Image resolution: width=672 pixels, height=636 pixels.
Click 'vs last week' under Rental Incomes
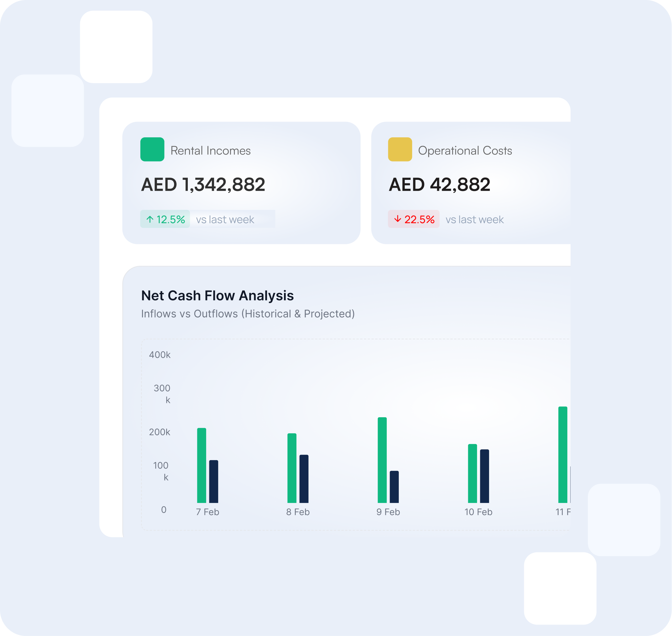tap(225, 220)
